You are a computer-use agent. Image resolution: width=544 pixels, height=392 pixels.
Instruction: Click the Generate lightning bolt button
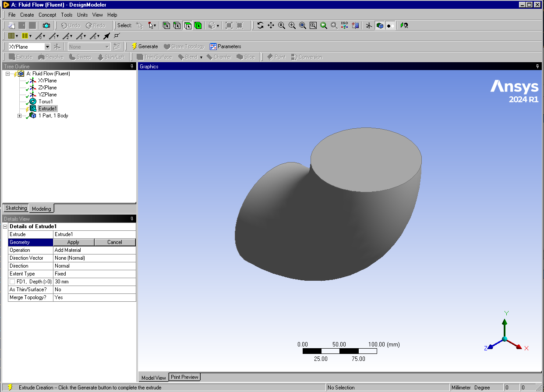[145, 46]
